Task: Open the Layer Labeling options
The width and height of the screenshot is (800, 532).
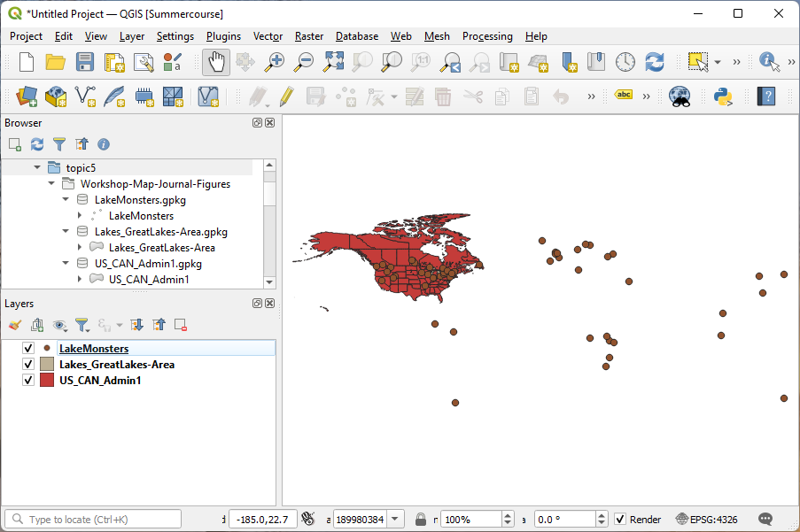Action: click(x=623, y=94)
